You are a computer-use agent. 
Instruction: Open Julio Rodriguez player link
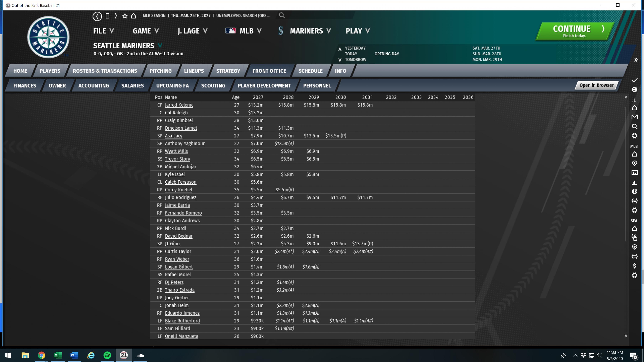(x=180, y=197)
